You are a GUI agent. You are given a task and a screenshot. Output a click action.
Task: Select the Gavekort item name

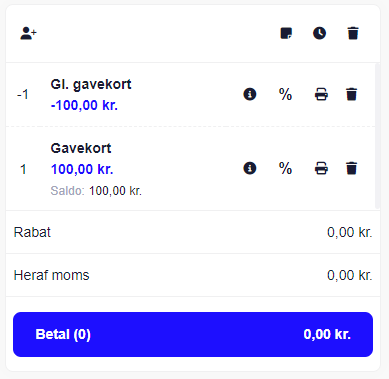pos(81,148)
